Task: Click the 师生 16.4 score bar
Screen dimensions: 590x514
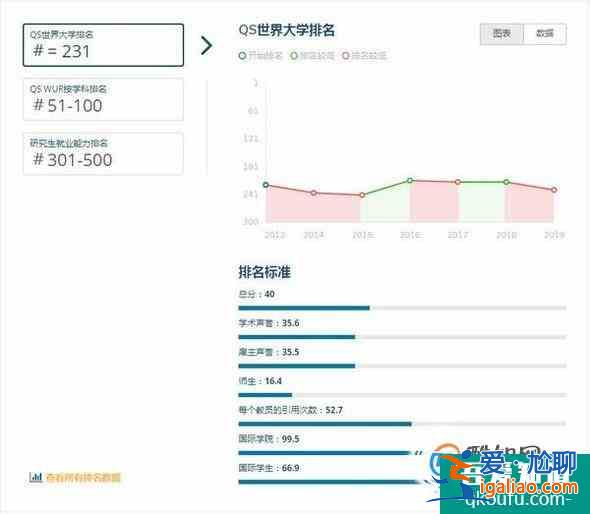Action: tap(402, 395)
